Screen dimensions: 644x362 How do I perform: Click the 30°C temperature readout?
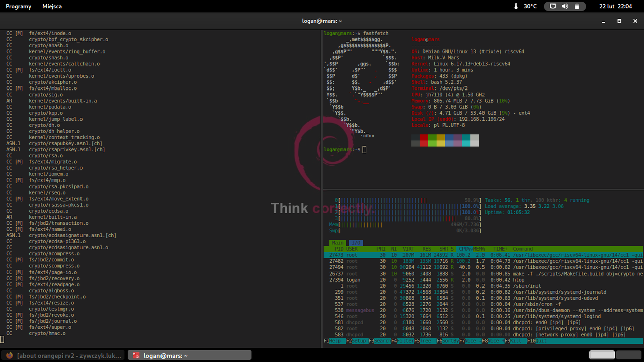pyautogui.click(x=530, y=6)
